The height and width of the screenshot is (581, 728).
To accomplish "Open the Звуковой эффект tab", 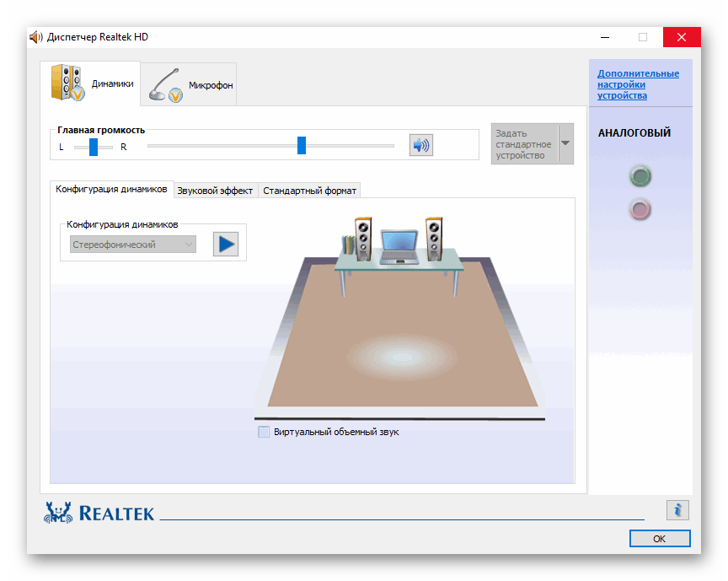I will click(215, 191).
